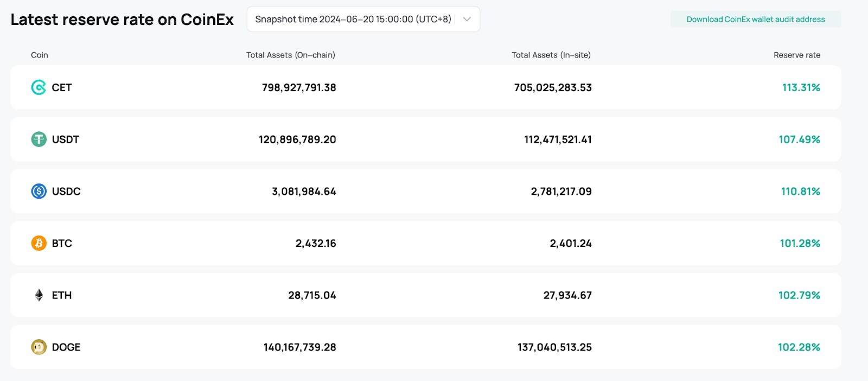Click the Reserve rate column header
This screenshot has width=868, height=381.
coord(796,55)
